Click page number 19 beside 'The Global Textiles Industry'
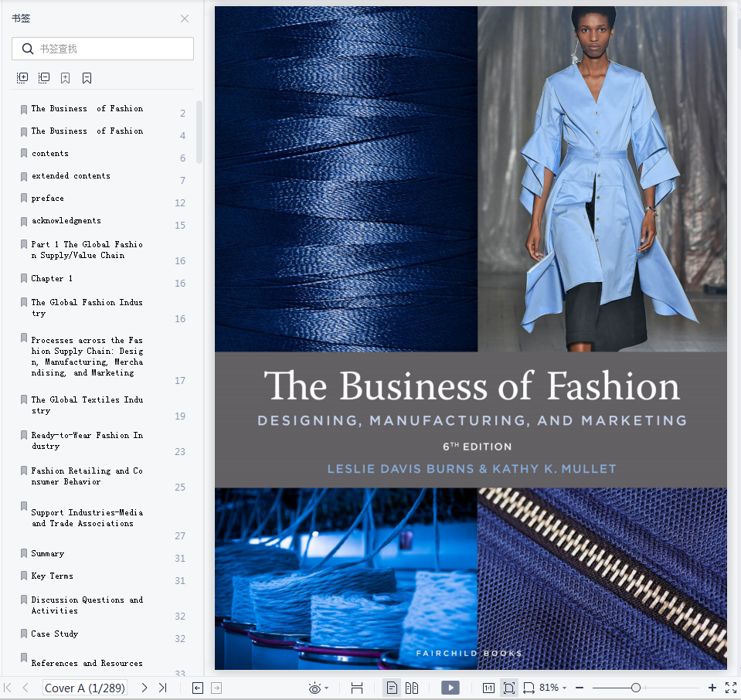The image size is (741, 700). point(180,416)
